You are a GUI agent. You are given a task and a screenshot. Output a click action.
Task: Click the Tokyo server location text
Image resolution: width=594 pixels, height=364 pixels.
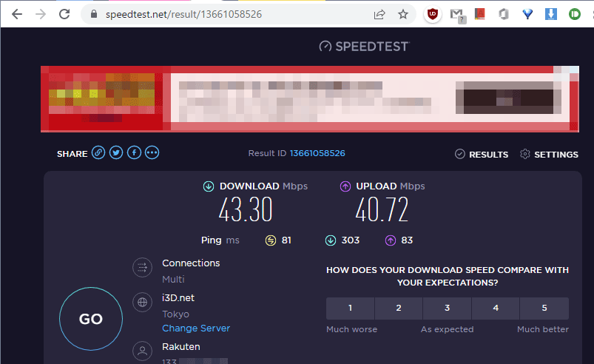coord(175,314)
